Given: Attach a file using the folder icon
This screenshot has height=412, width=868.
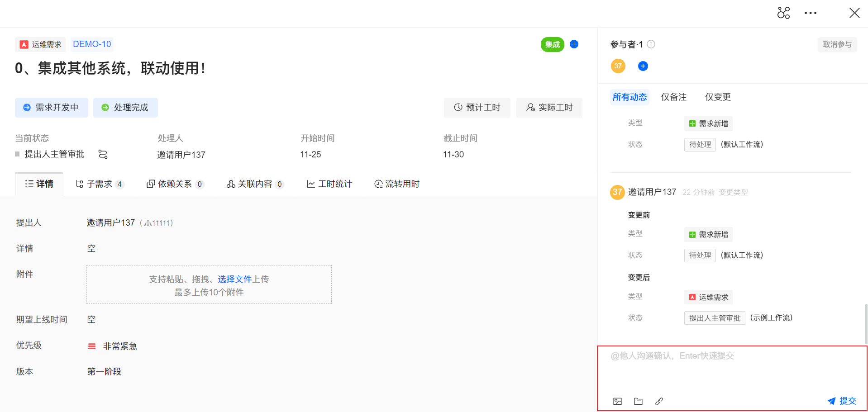Looking at the screenshot, I should click(x=638, y=401).
